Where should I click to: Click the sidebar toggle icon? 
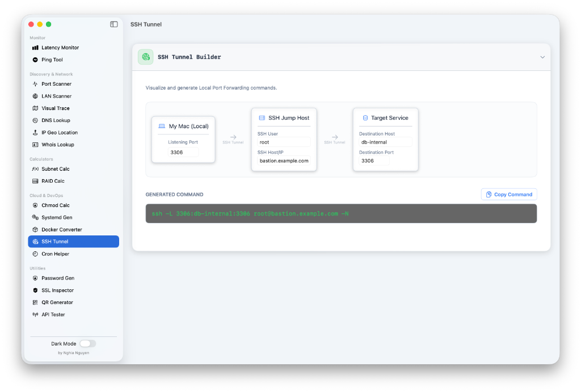coord(114,24)
